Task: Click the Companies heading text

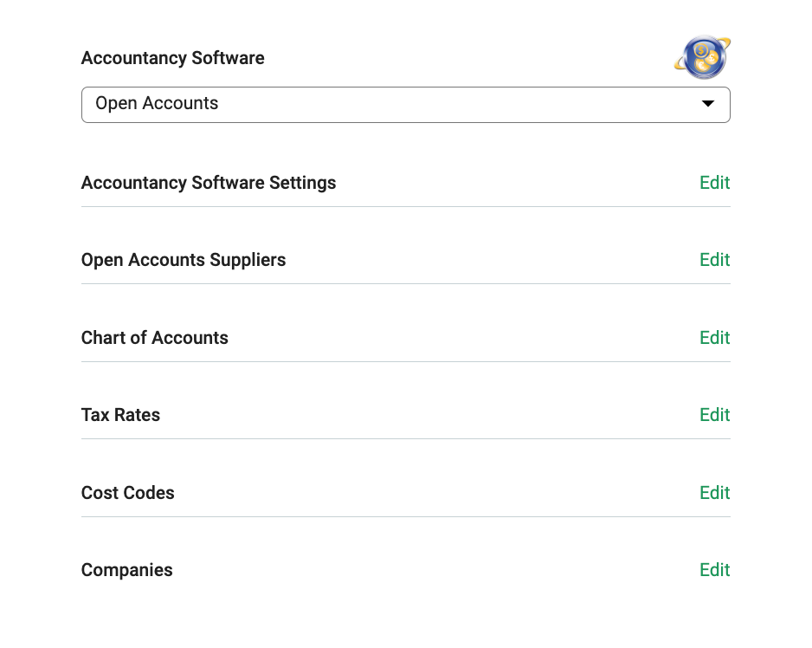Action: click(x=127, y=570)
